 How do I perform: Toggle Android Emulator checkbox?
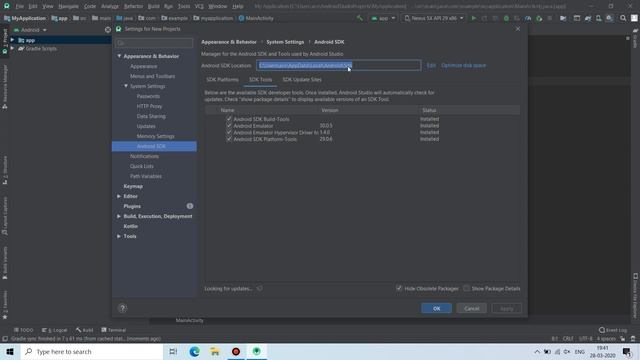coord(229,126)
